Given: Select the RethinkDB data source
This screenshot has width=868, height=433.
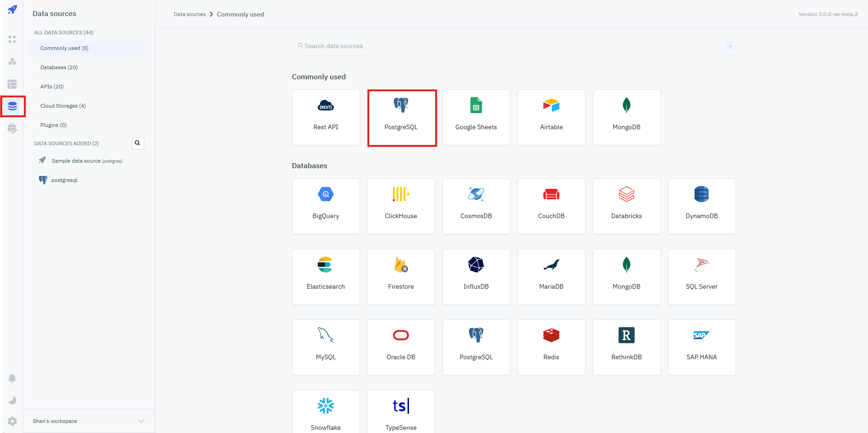Looking at the screenshot, I should pyautogui.click(x=627, y=347).
